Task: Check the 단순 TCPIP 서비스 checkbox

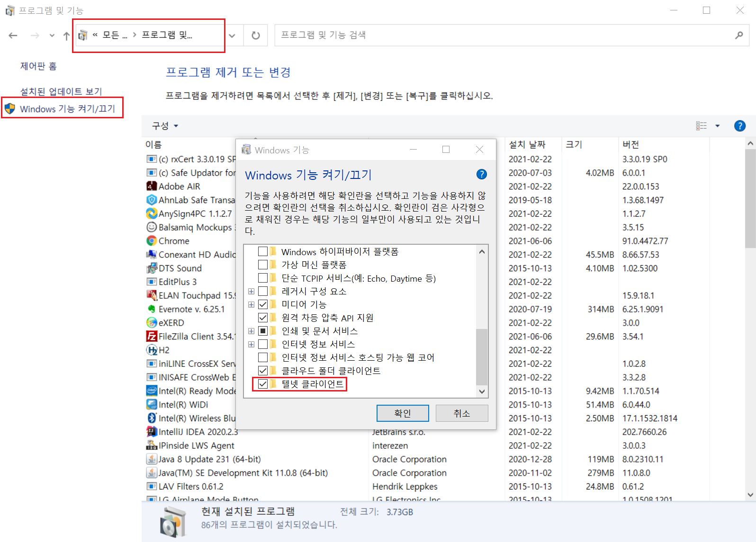Action: click(x=263, y=278)
